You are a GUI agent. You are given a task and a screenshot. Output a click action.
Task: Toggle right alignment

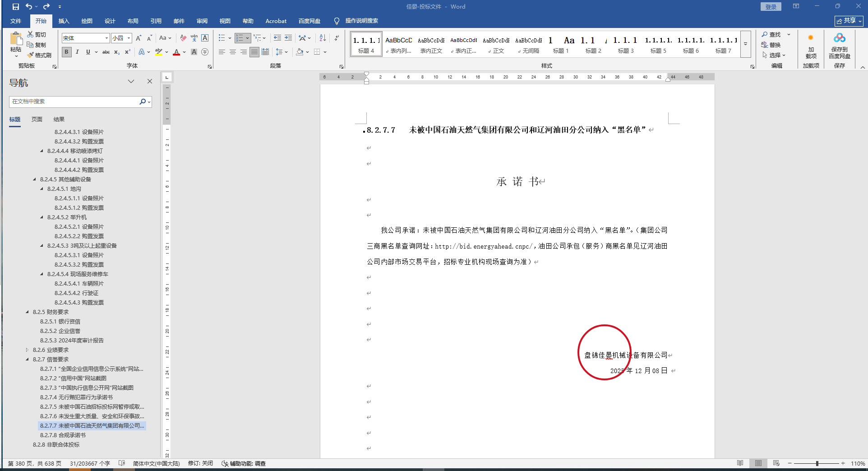tap(244, 52)
